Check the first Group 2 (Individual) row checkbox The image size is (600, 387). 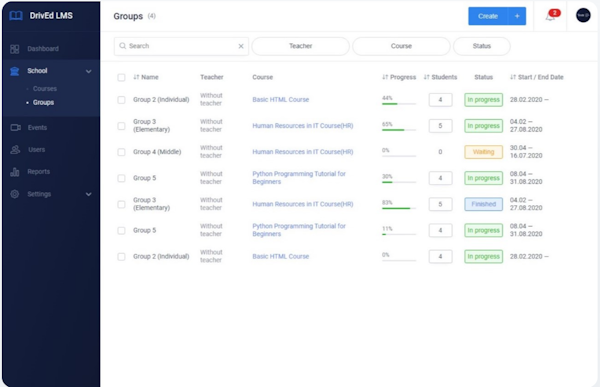[121, 100]
